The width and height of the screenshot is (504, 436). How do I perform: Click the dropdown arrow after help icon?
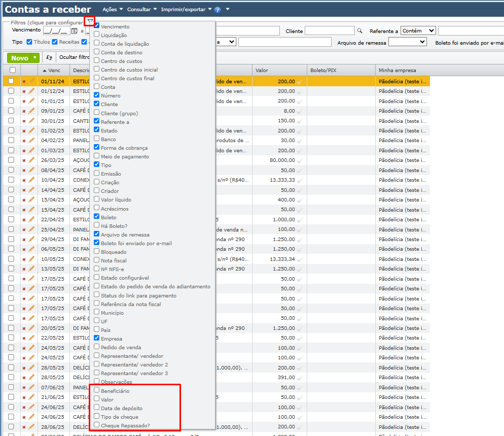pyautogui.click(x=228, y=9)
